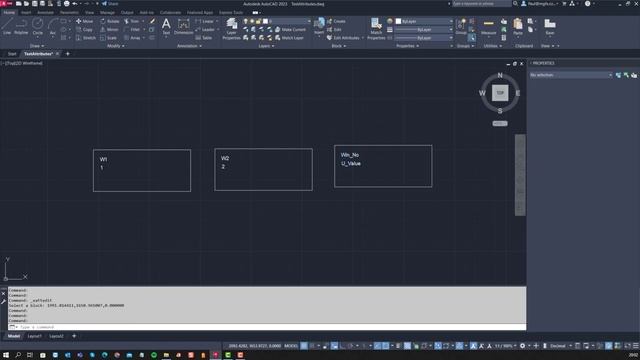Image resolution: width=640 pixels, height=360 pixels.
Task: Open the Insert ribbon tab
Action: pos(26,13)
